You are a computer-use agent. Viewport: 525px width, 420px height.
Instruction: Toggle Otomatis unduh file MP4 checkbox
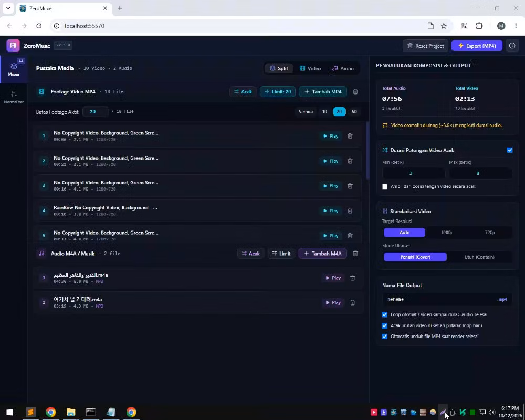pyautogui.click(x=385, y=337)
